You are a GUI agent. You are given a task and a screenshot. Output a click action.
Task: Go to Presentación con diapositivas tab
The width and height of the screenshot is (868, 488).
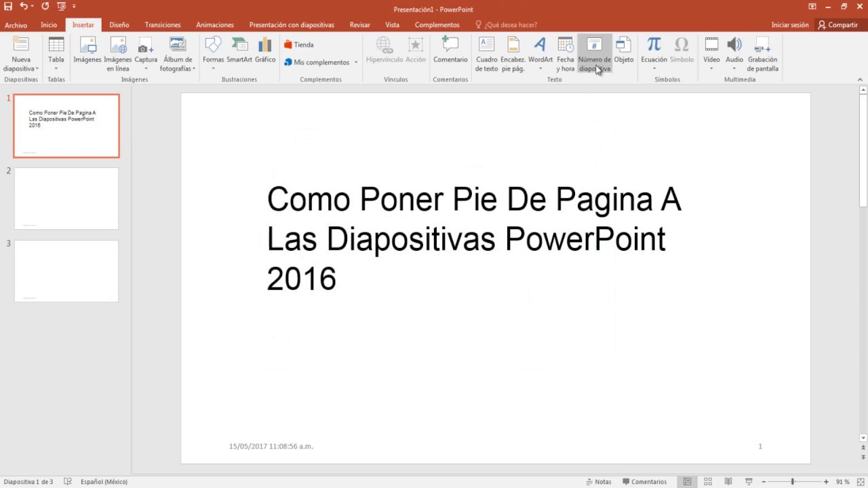(292, 25)
